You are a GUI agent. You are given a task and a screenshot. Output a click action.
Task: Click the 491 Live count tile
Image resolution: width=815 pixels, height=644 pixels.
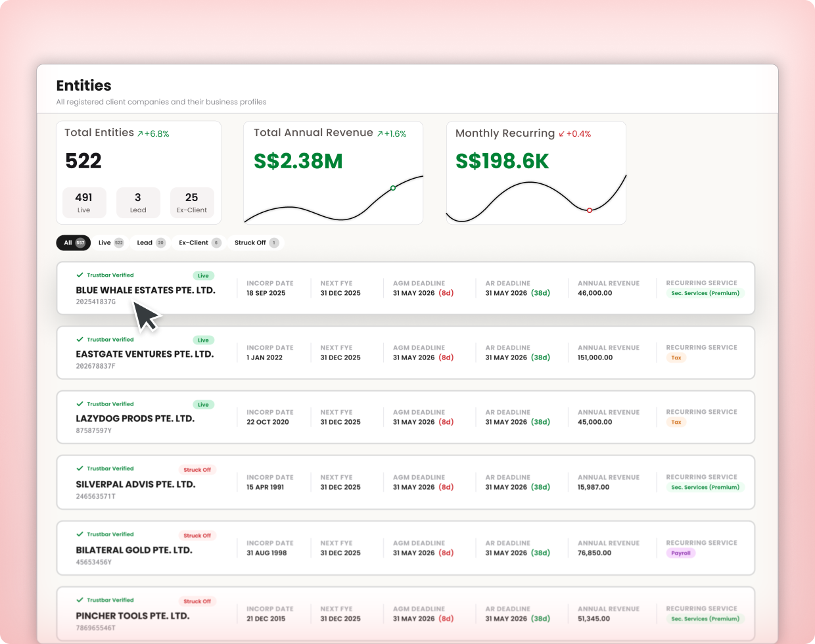tap(83, 202)
